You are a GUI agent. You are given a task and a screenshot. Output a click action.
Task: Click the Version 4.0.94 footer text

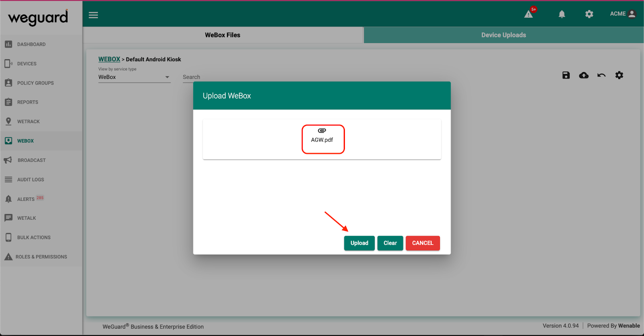pos(560,326)
